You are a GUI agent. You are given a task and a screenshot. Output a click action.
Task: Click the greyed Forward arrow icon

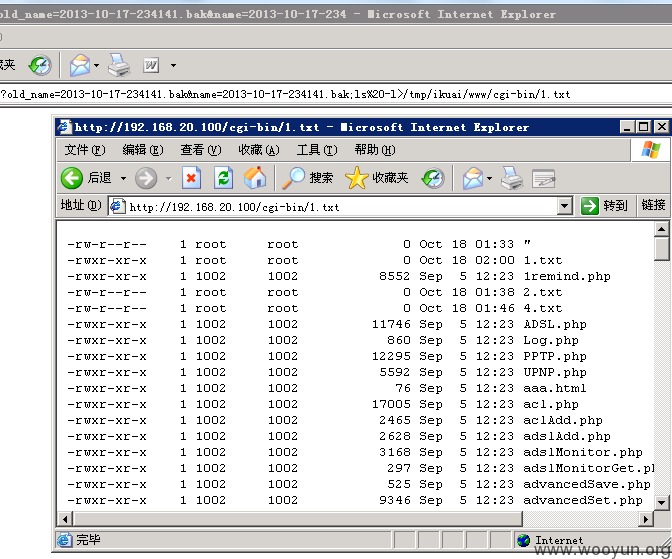pos(146,178)
